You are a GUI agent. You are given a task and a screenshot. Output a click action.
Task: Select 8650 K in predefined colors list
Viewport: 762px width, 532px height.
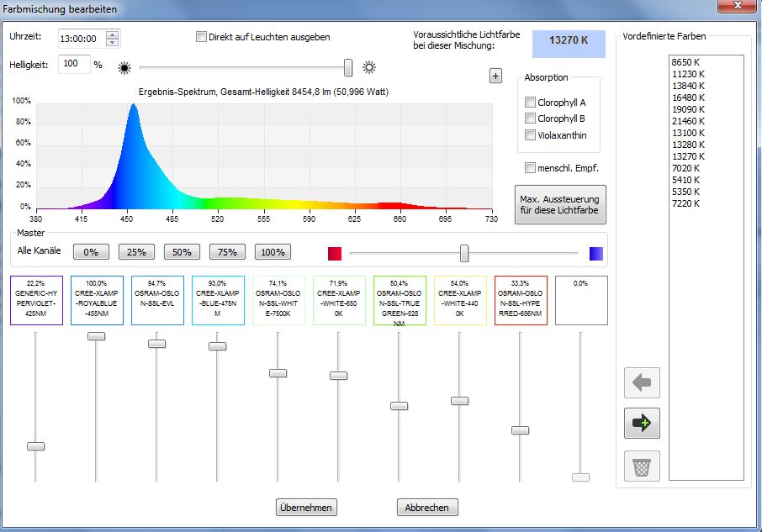pyautogui.click(x=688, y=62)
